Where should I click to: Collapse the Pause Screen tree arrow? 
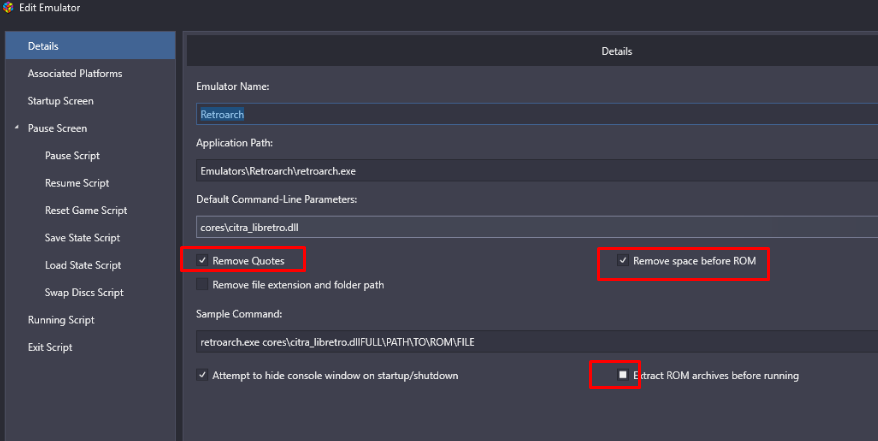17,128
